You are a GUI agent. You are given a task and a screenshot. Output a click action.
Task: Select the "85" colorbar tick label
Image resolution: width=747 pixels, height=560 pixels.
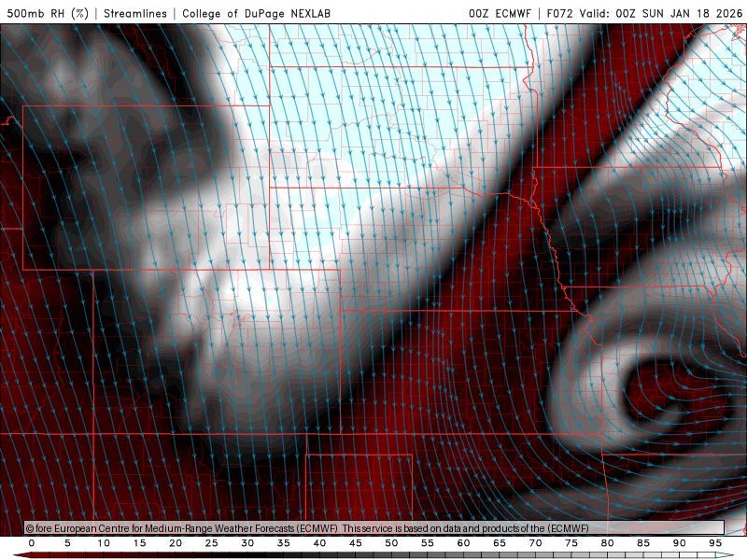pos(643,543)
